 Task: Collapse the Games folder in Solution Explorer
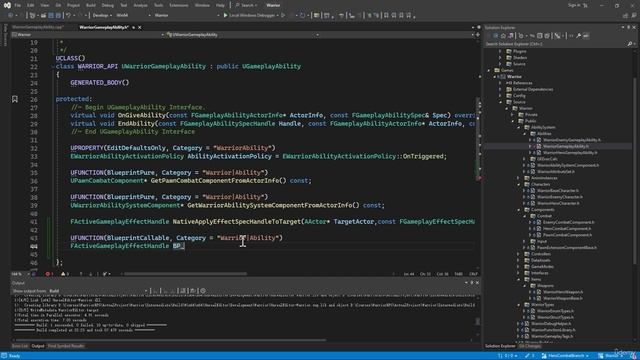pos(489,70)
